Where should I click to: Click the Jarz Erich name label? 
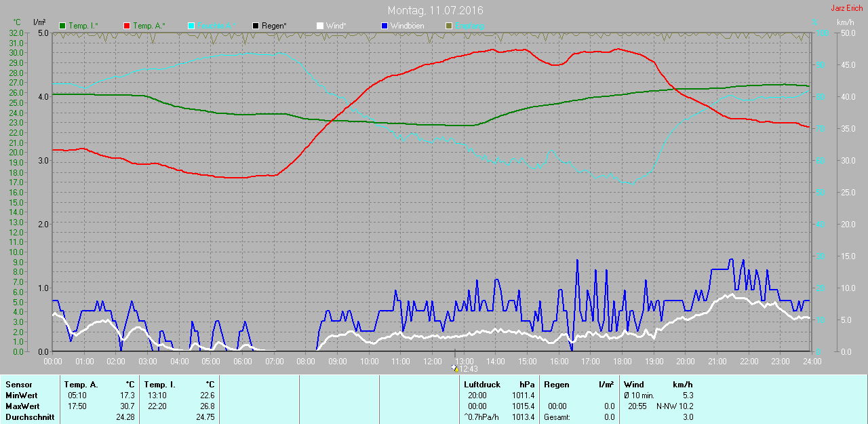[848, 8]
